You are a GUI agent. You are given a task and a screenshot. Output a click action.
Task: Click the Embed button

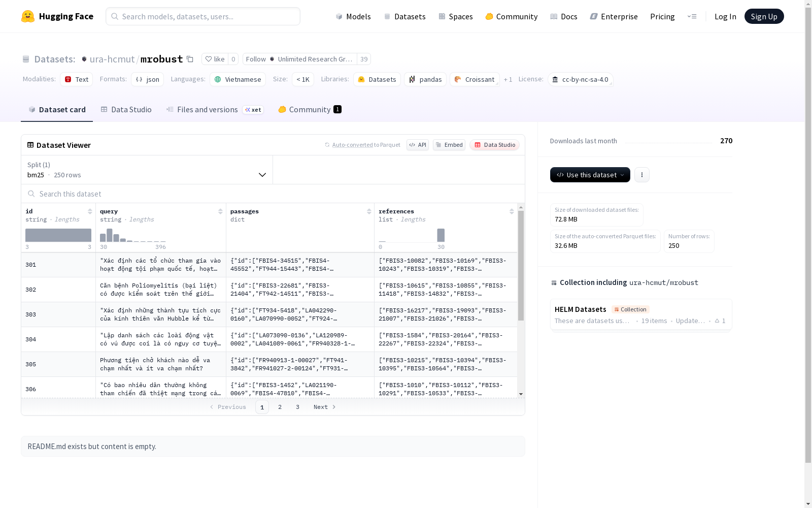[449, 145]
